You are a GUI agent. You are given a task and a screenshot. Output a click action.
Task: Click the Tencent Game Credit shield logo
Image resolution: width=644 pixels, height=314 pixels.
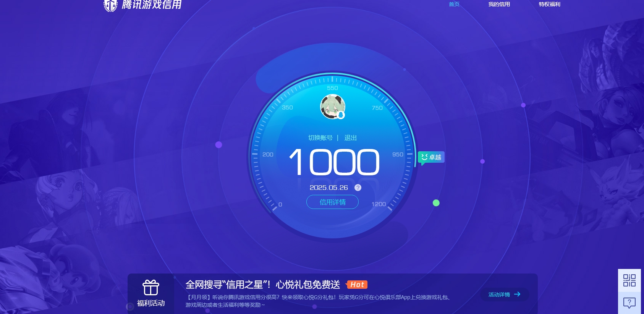coord(110,5)
